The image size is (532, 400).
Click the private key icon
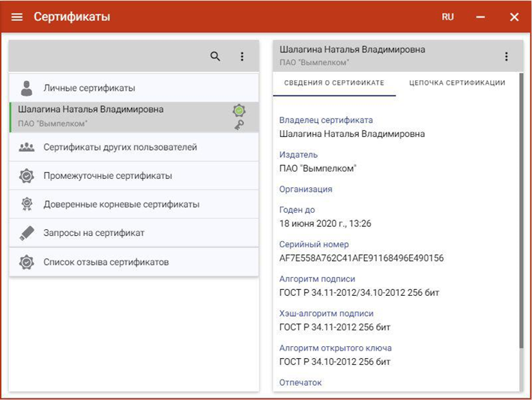pyautogui.click(x=239, y=125)
